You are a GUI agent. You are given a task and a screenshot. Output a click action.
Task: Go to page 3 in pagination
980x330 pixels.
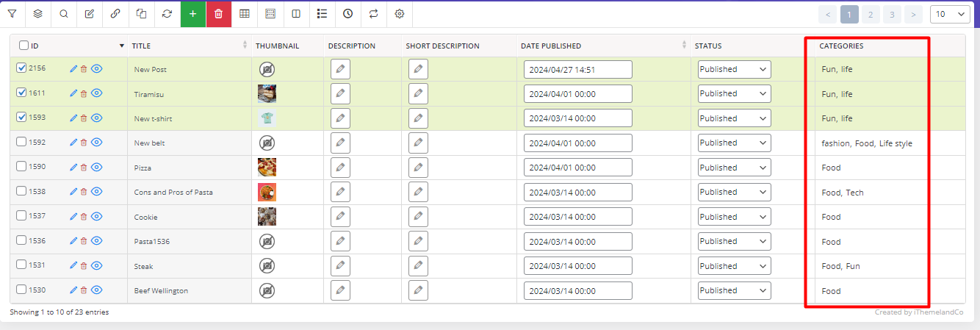point(892,14)
